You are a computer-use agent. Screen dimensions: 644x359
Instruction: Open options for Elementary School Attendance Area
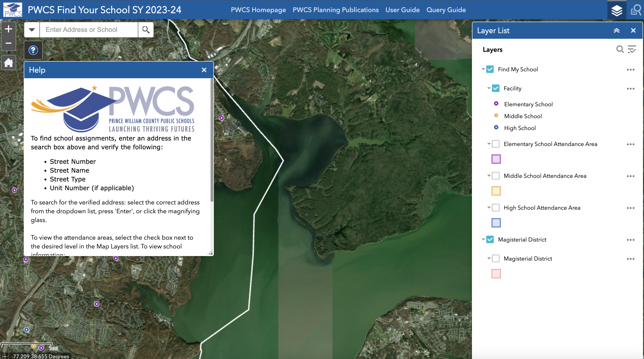click(630, 145)
